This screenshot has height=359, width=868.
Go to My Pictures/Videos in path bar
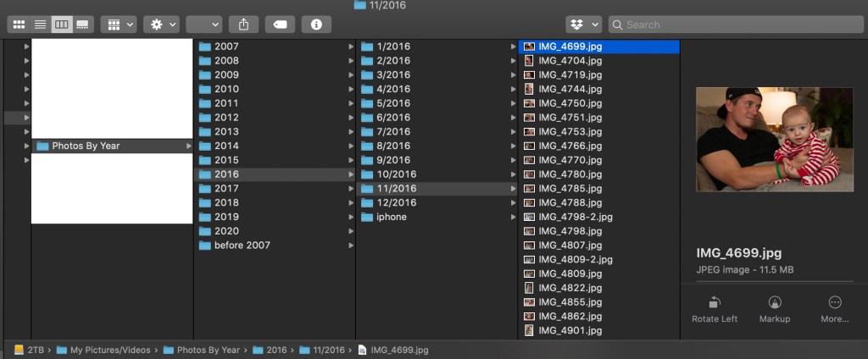coord(109,350)
